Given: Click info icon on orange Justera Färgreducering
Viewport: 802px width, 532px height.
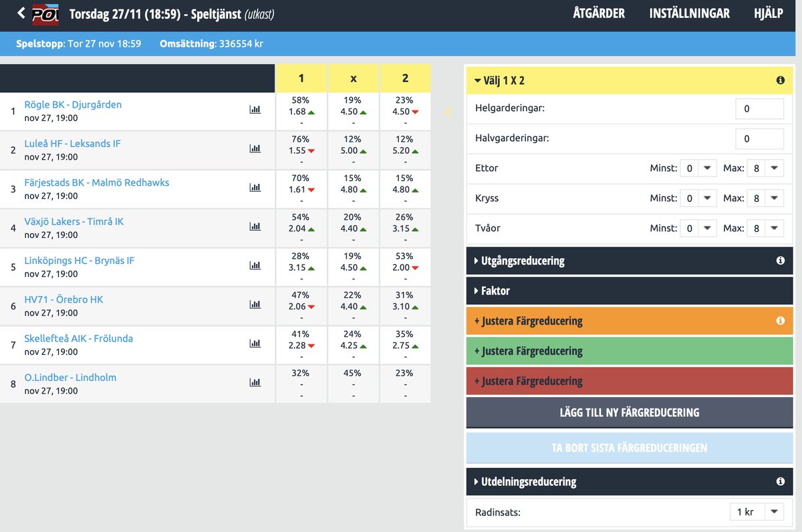Looking at the screenshot, I should (780, 321).
